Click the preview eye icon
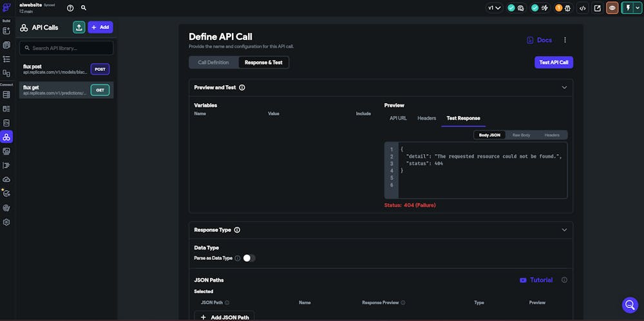This screenshot has width=644, height=321. pyautogui.click(x=612, y=8)
